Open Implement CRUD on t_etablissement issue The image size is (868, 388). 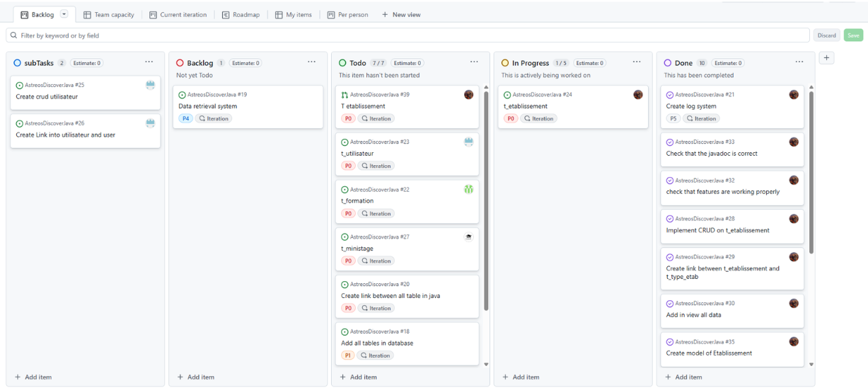point(718,230)
